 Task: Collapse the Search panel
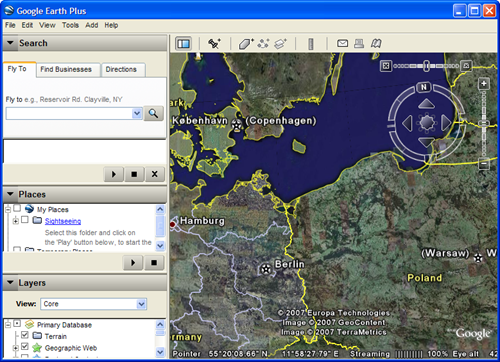pyautogui.click(x=10, y=43)
